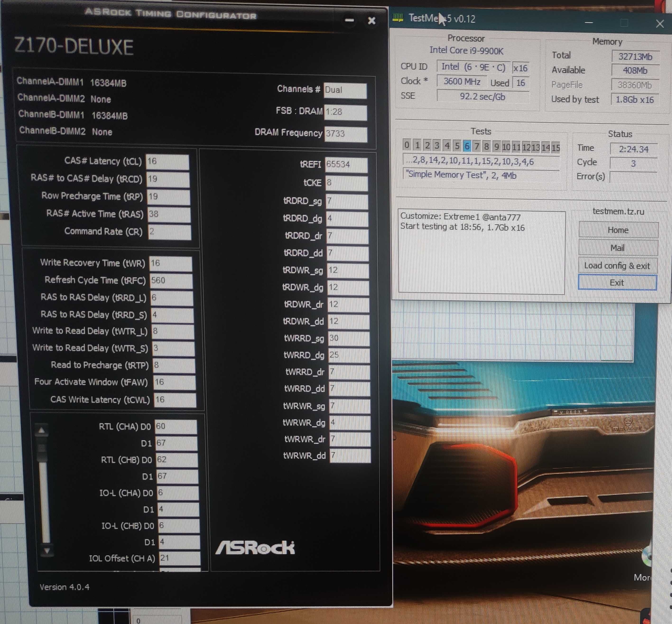This screenshot has width=672, height=624.
Task: Click the scroll up arrow in RTL panel
Action: point(42,431)
